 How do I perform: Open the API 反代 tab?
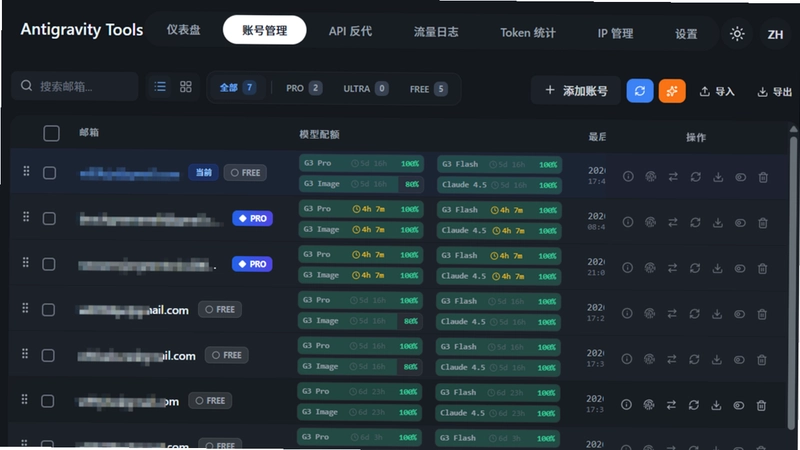[x=350, y=31]
